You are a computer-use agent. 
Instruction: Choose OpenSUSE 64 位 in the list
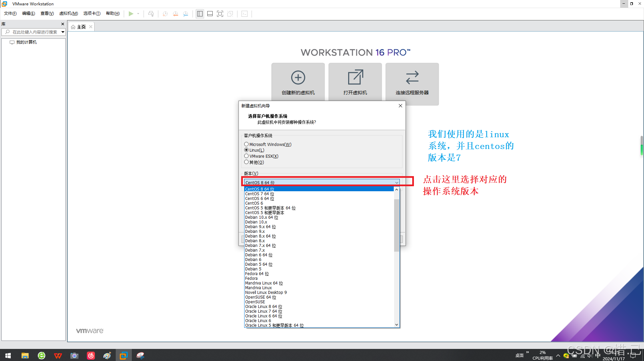click(x=319, y=297)
